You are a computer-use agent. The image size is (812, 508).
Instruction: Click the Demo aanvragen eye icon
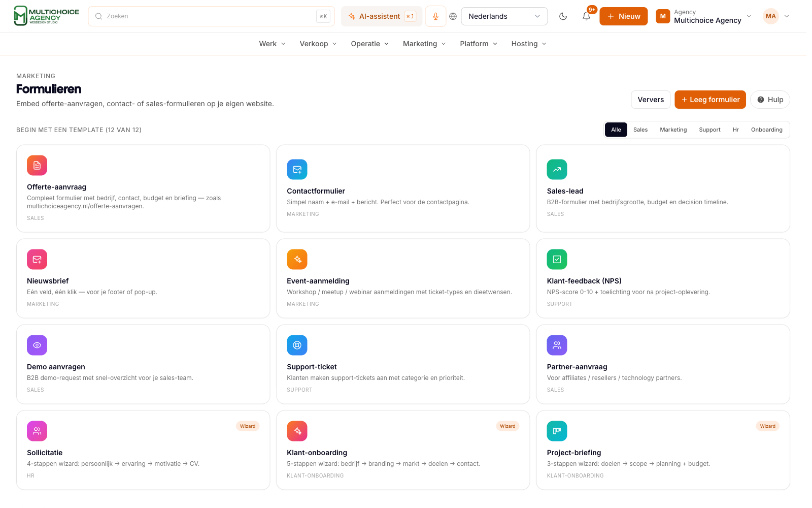pyautogui.click(x=37, y=345)
